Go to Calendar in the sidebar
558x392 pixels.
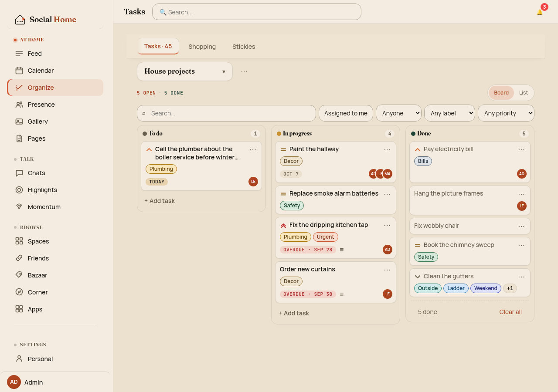[55, 71]
